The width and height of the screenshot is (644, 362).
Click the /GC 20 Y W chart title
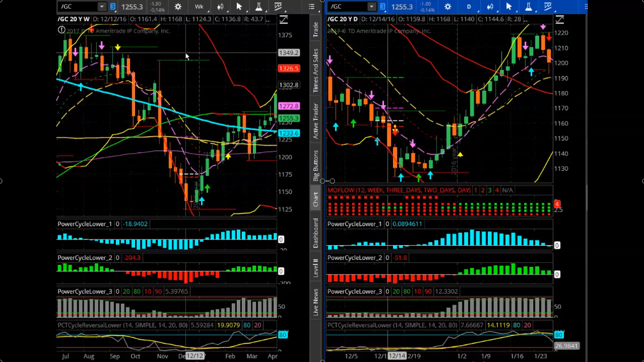73,19
